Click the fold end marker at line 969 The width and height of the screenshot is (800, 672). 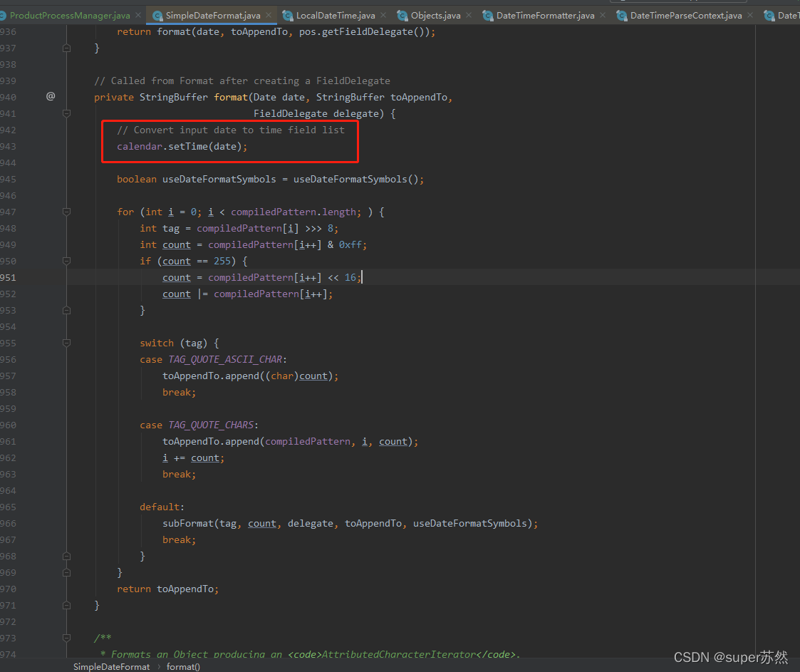(x=66, y=572)
